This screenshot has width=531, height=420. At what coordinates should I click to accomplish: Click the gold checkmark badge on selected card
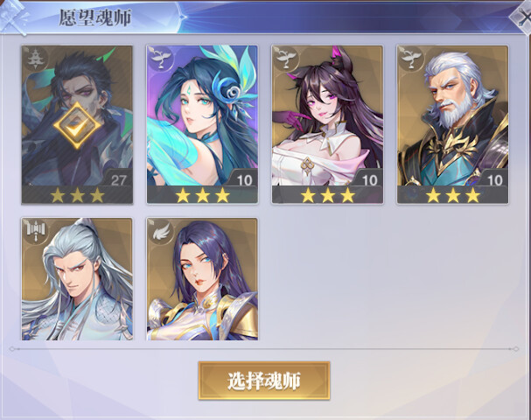point(77,125)
